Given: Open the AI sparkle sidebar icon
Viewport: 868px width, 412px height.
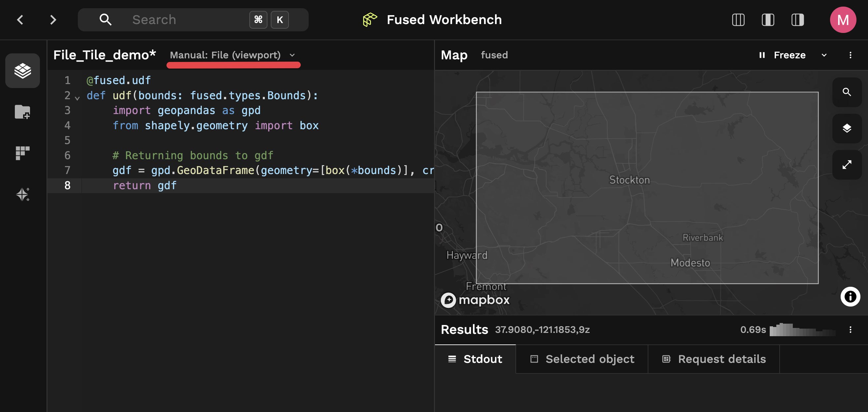Looking at the screenshot, I should click(22, 194).
